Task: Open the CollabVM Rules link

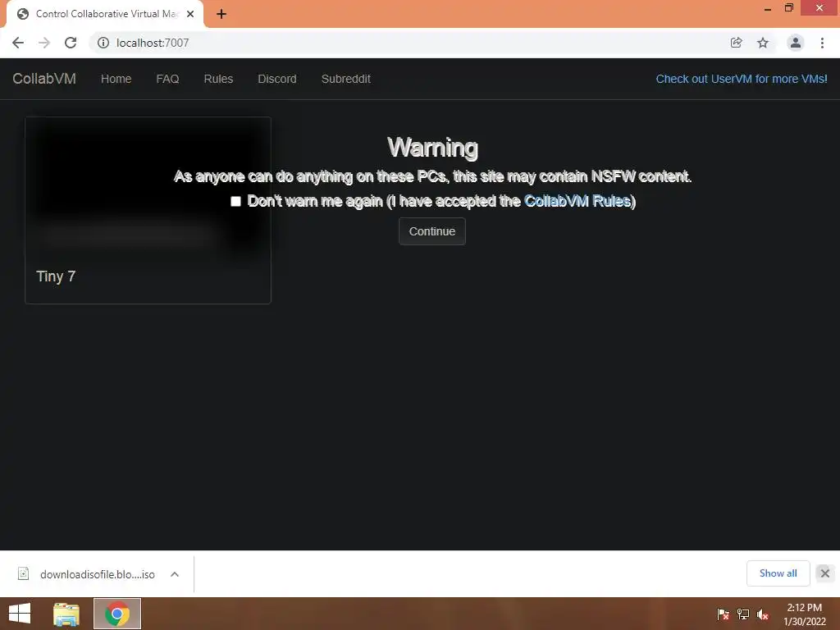Action: [x=577, y=201]
